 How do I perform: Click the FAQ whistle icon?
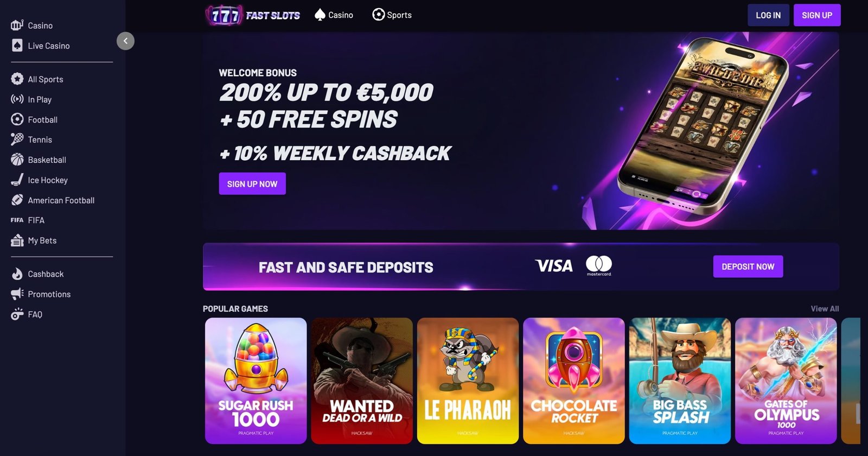(17, 314)
